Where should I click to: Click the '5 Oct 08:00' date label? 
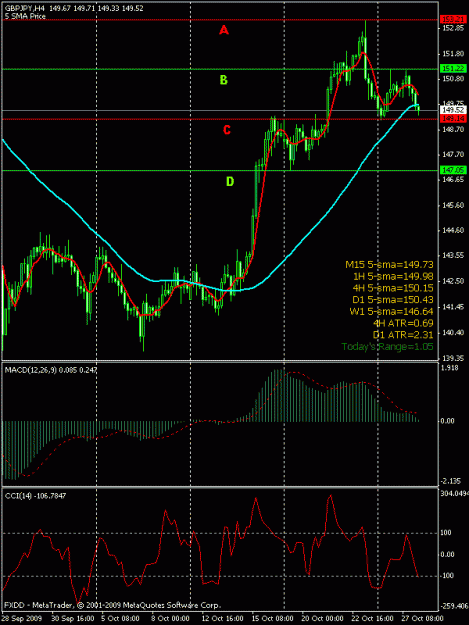120,618
